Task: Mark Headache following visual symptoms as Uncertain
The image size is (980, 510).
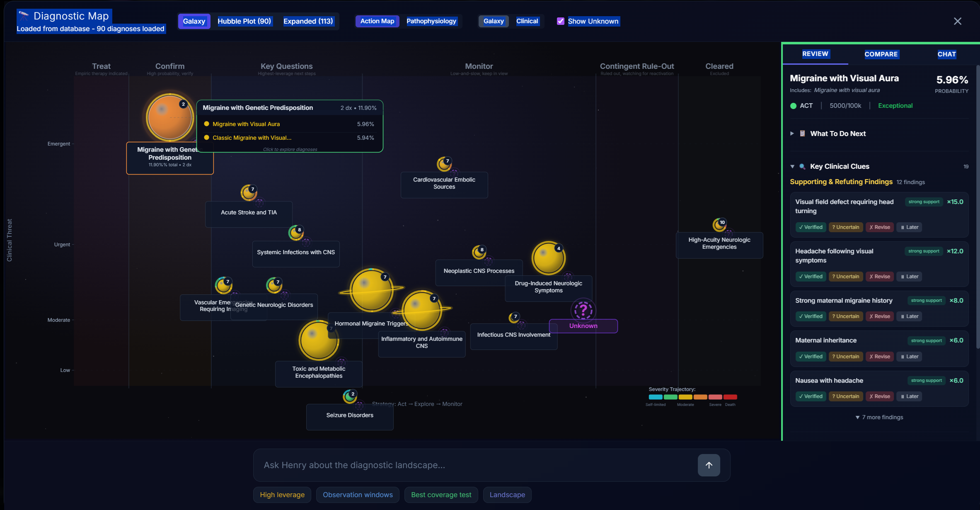Action: point(845,277)
